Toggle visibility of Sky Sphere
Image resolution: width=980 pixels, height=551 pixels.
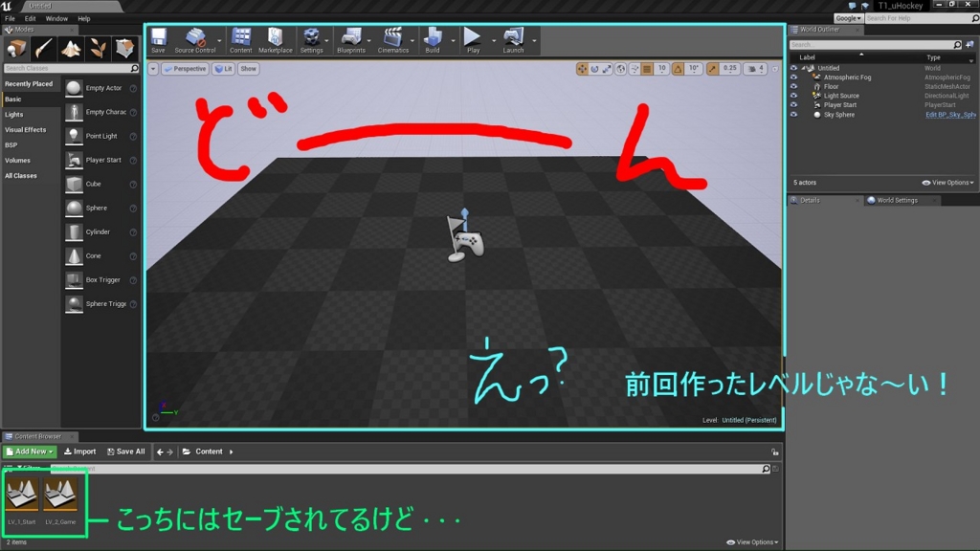[x=793, y=115]
